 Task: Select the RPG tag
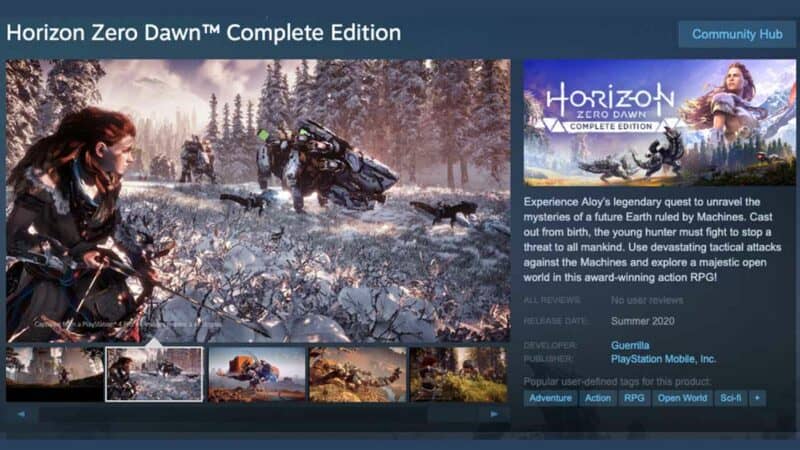pyautogui.click(x=634, y=398)
